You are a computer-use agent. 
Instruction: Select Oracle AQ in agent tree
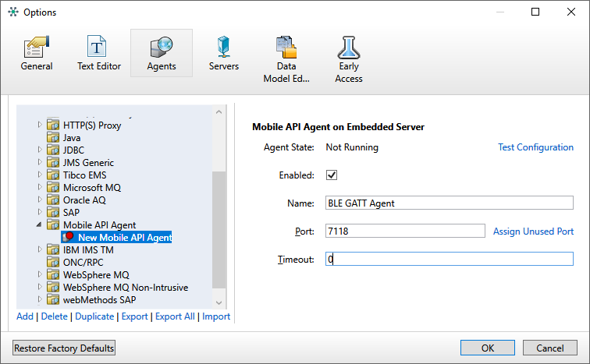click(84, 200)
